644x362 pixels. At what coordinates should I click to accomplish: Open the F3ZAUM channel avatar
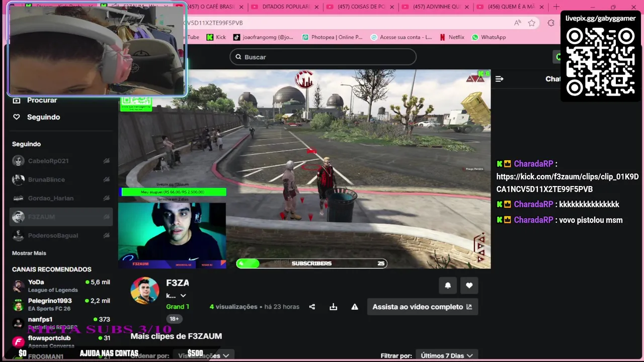pos(145,291)
